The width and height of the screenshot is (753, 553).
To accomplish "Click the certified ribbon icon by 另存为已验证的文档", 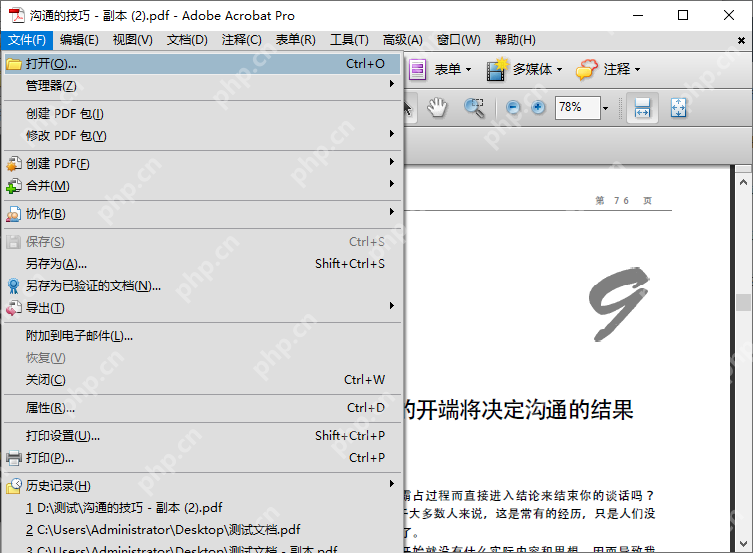I will pyautogui.click(x=14, y=286).
